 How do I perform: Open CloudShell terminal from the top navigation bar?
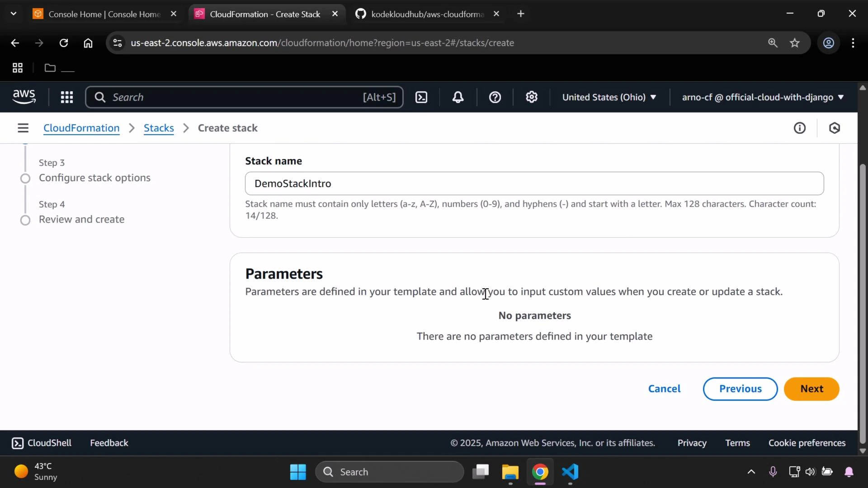(421, 97)
